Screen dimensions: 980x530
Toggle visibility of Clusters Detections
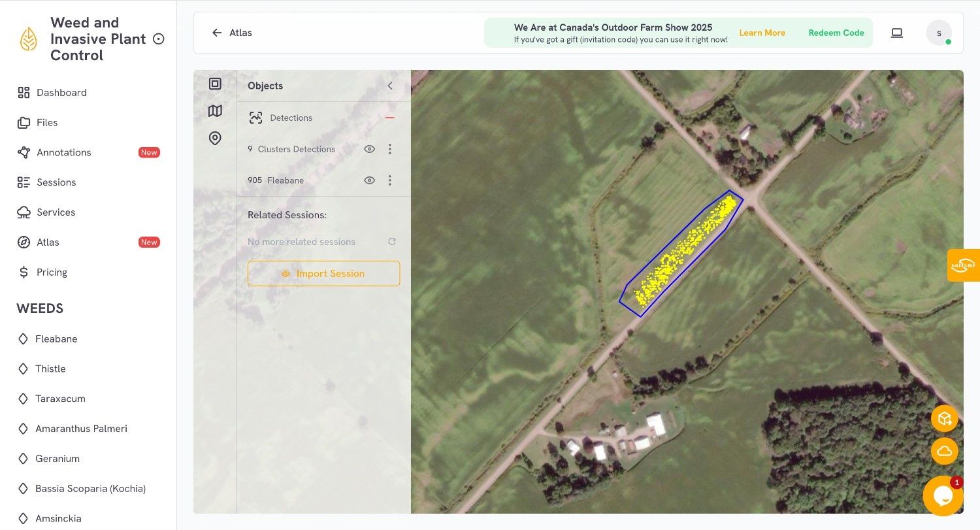pos(369,149)
